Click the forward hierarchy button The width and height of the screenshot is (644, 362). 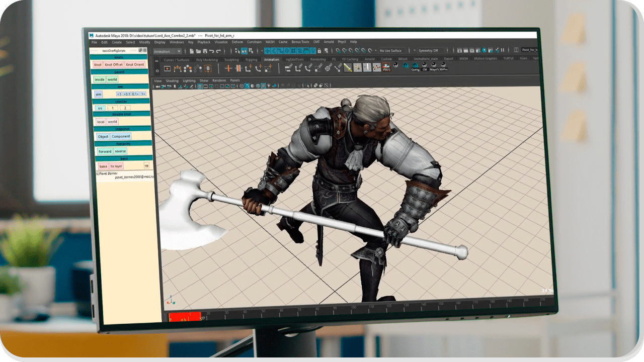click(x=105, y=151)
